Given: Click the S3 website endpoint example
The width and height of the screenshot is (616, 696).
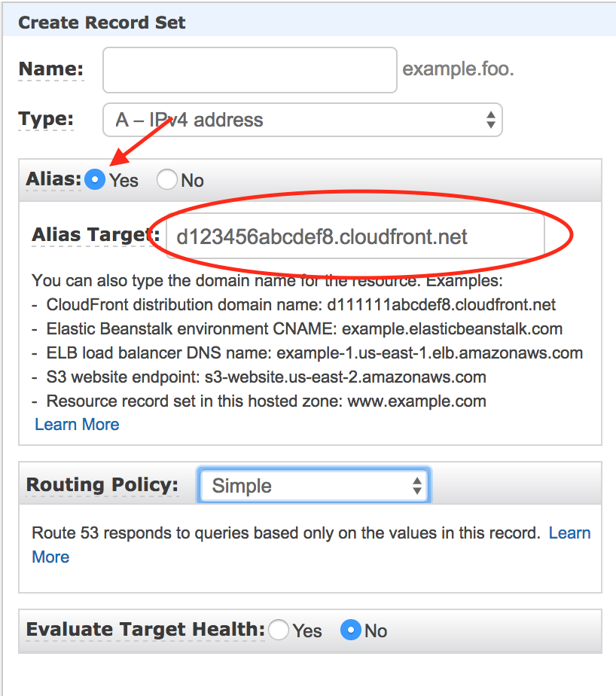Looking at the screenshot, I should coord(267,377).
